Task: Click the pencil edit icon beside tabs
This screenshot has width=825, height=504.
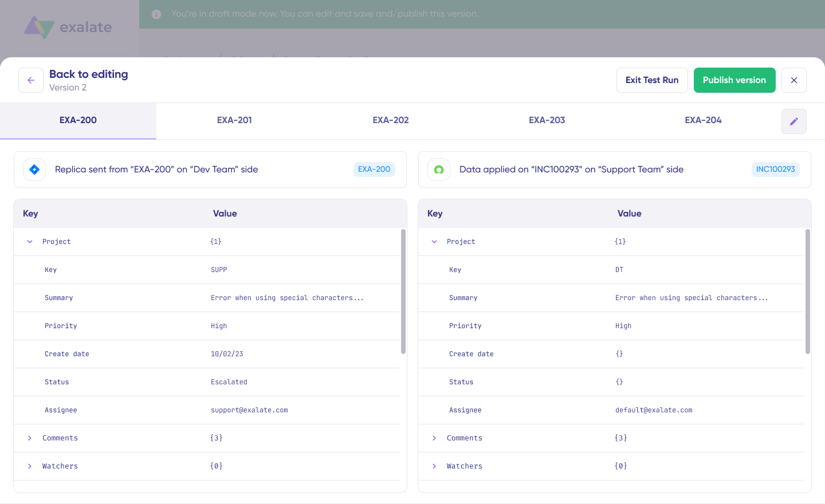Action: point(793,121)
